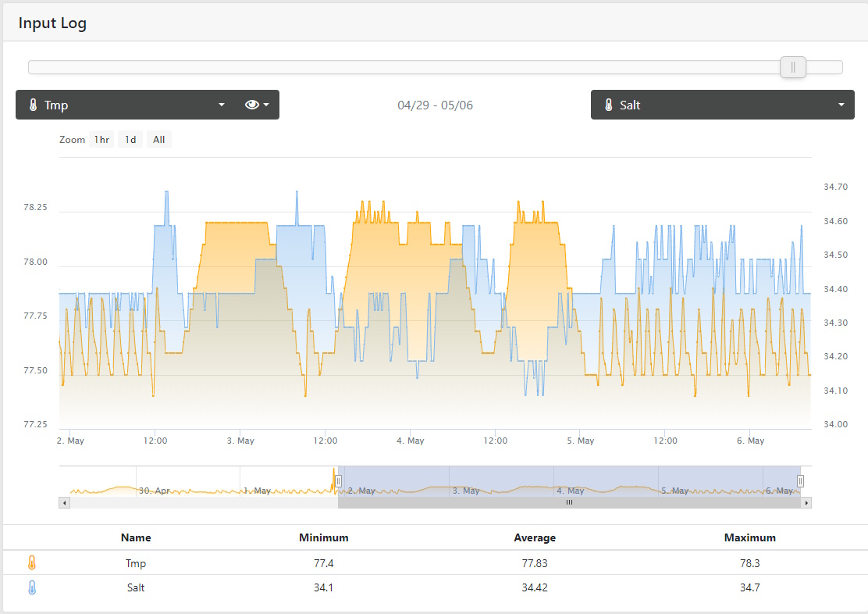Click the date range slider handle at top
Screen dimensions: 868x614
click(793, 67)
